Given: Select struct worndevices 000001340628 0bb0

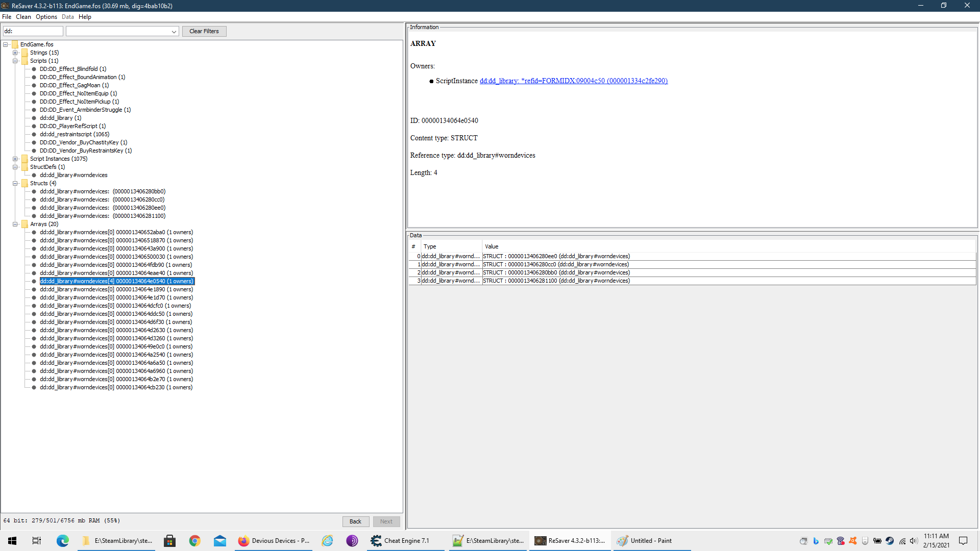Looking at the screenshot, I should pos(103,191).
